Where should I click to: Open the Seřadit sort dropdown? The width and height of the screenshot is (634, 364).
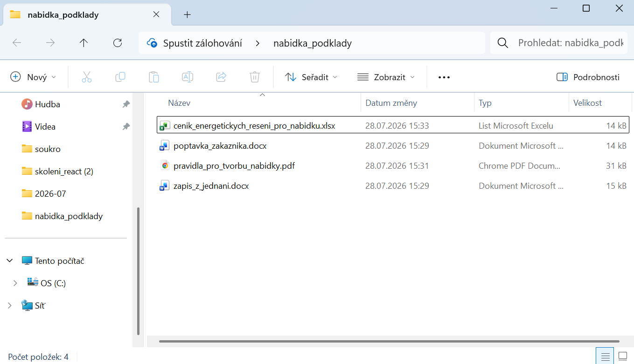click(x=311, y=77)
